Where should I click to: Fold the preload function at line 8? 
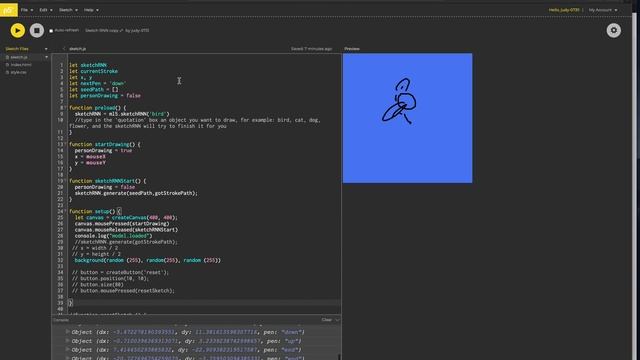tap(65, 108)
